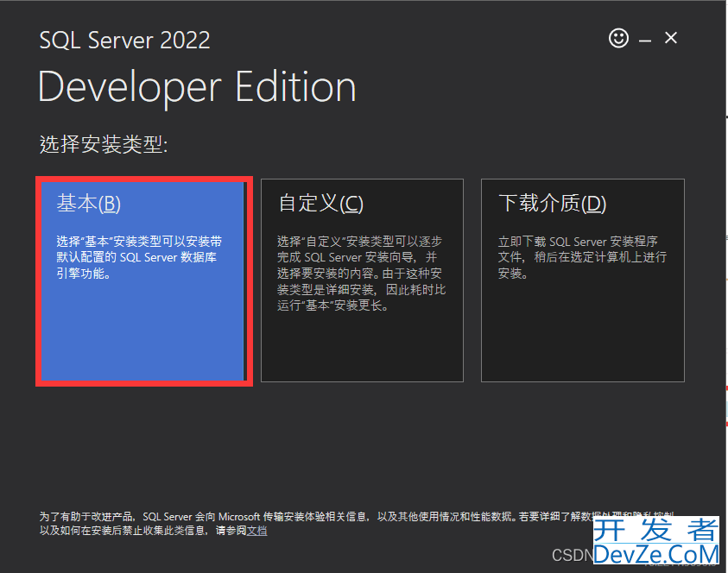The width and height of the screenshot is (728, 573).
Task: Choose the 自定义(C) custom installation type
Action: coord(362,280)
